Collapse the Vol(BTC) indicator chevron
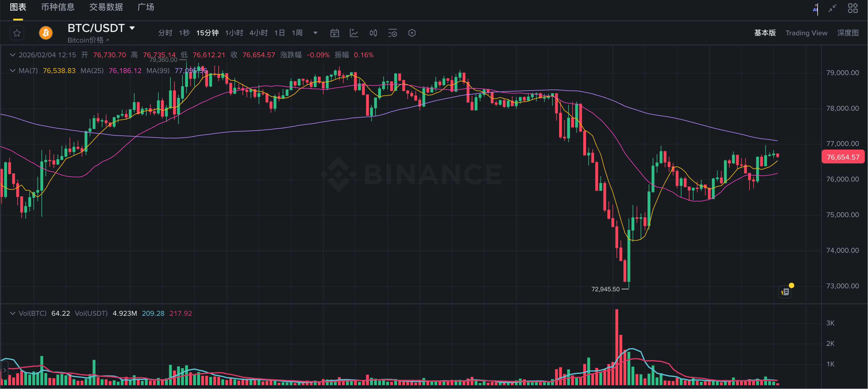This screenshot has height=389, width=868. point(12,314)
